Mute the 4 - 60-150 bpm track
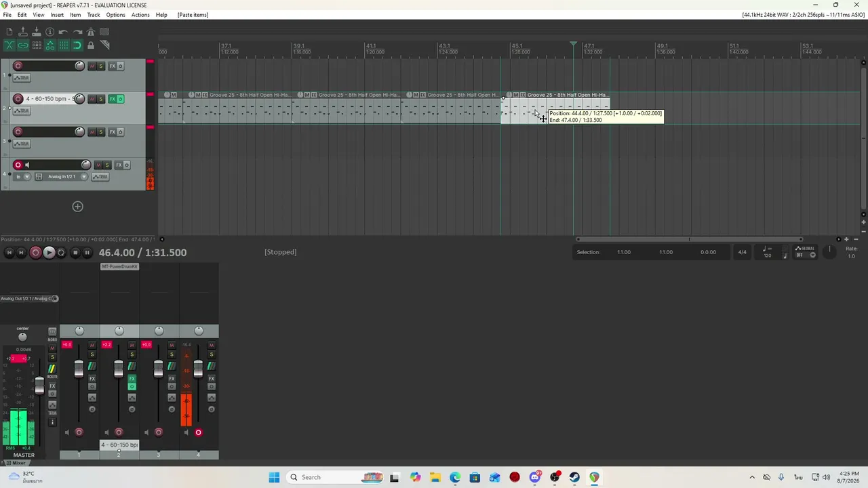Image resolution: width=868 pixels, height=488 pixels. click(92, 99)
